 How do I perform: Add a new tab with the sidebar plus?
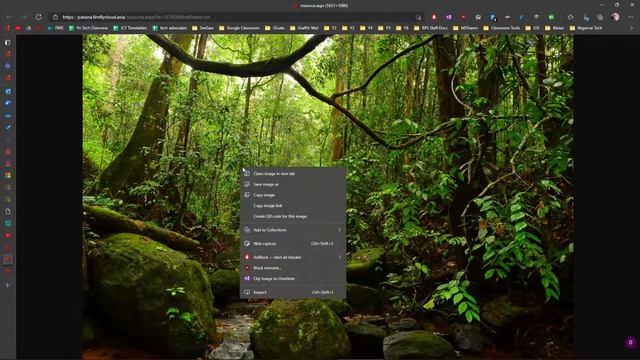click(x=8, y=285)
